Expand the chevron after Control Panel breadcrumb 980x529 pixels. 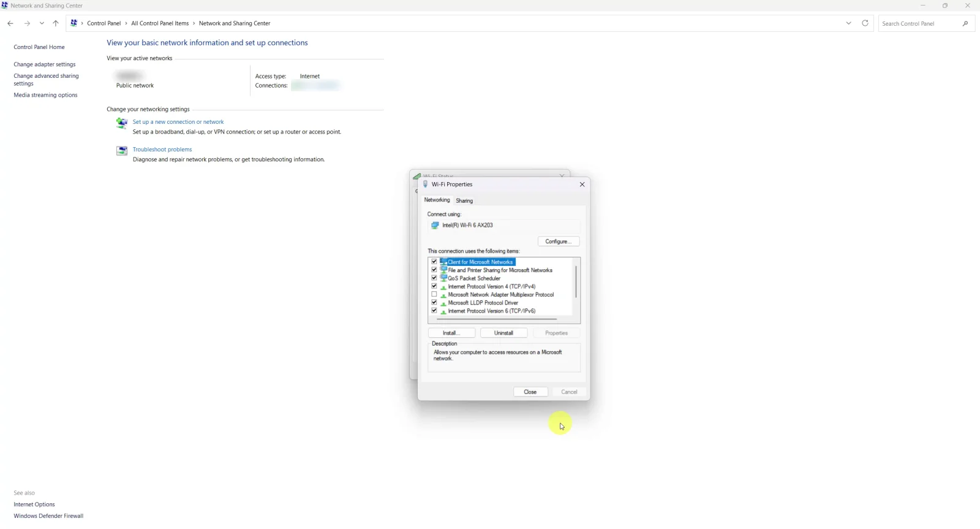point(126,23)
